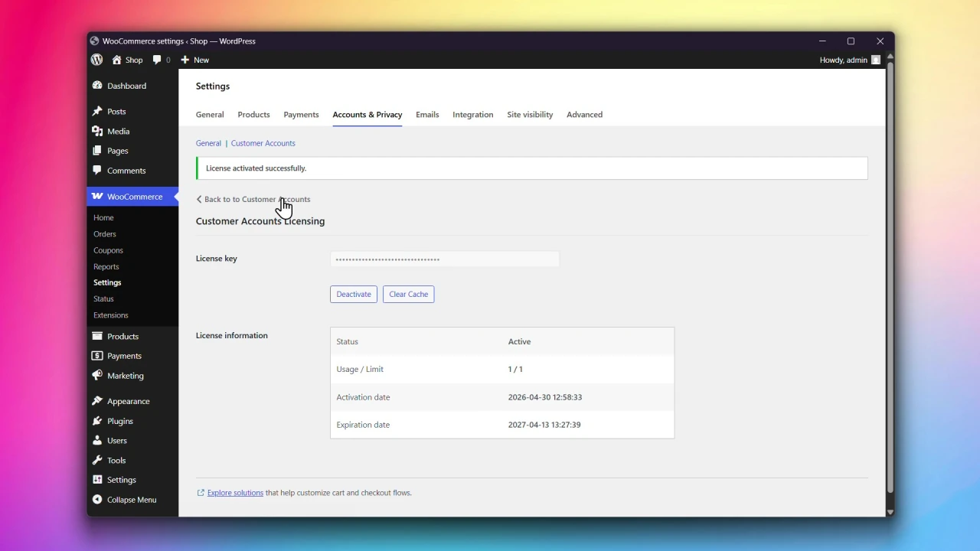Click the admin avatar icon
Screen dimensions: 980x551
[x=876, y=60]
